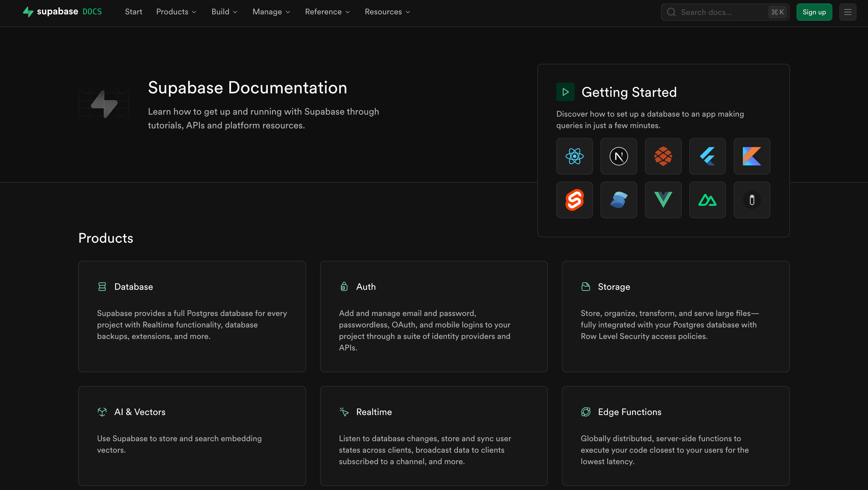Open the Realtime product card title

[374, 412]
